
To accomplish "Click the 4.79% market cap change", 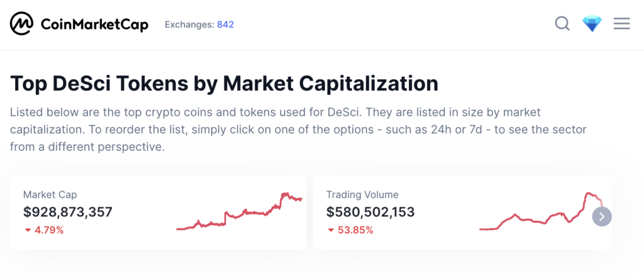I will tap(49, 230).
